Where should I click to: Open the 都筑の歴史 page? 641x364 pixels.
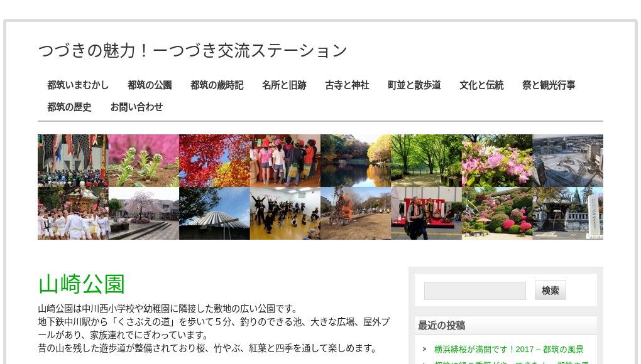(x=69, y=107)
